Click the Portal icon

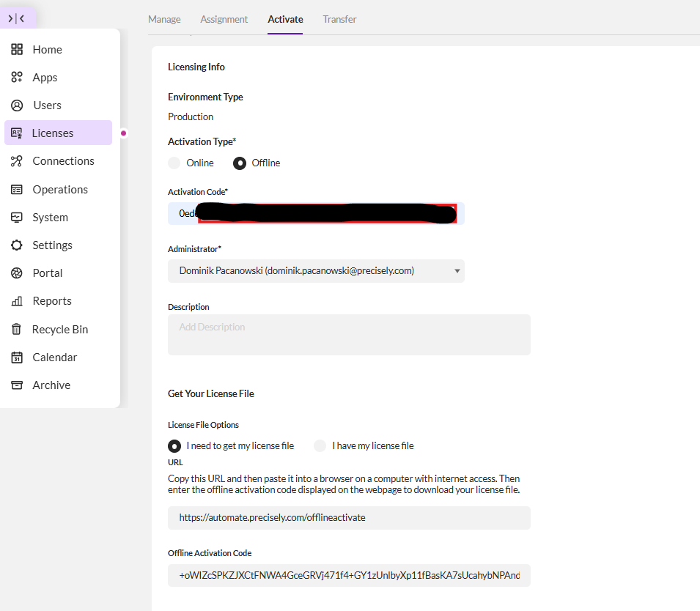coord(17,273)
